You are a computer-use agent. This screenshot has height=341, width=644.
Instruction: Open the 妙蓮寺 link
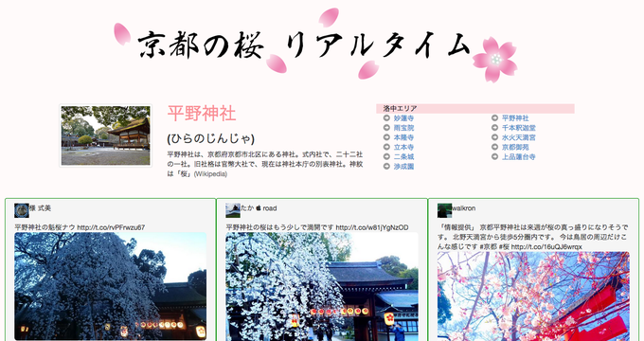coord(403,118)
